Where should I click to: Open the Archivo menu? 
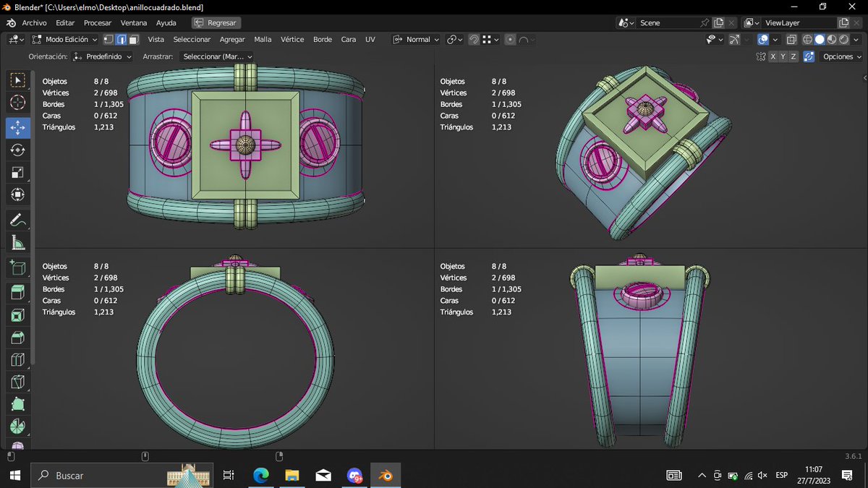tap(34, 23)
